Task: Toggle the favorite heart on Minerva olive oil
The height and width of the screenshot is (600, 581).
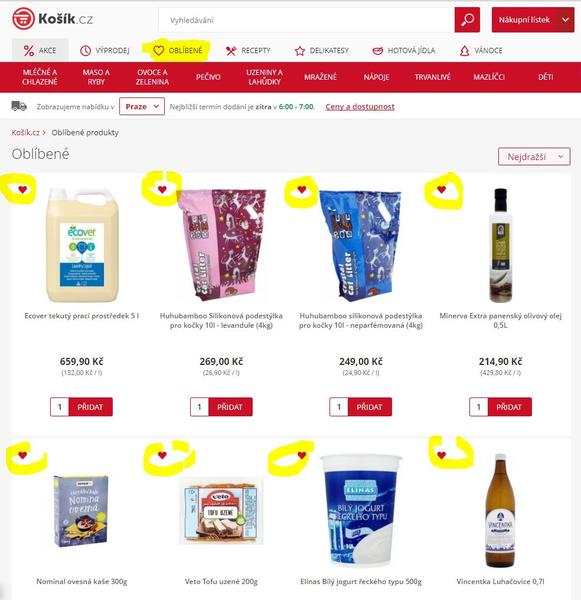Action: pos(441,189)
